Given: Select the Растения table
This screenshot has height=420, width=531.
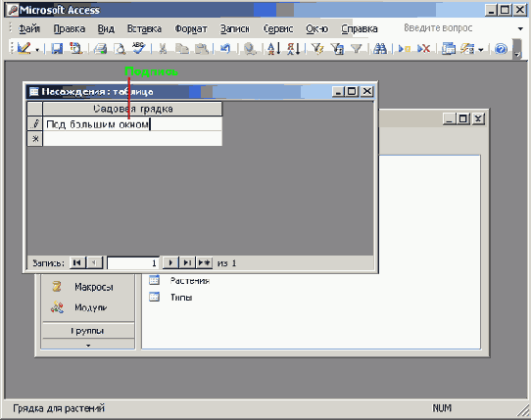Looking at the screenshot, I should [190, 280].
